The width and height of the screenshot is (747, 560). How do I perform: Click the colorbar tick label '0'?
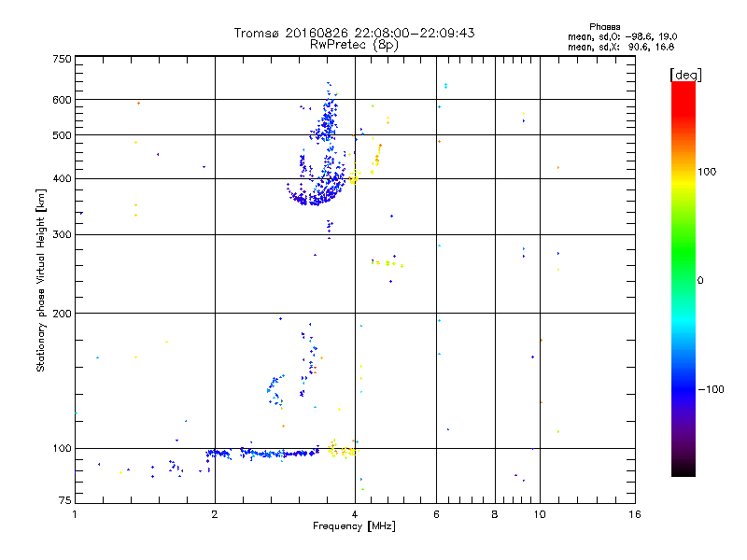point(700,281)
